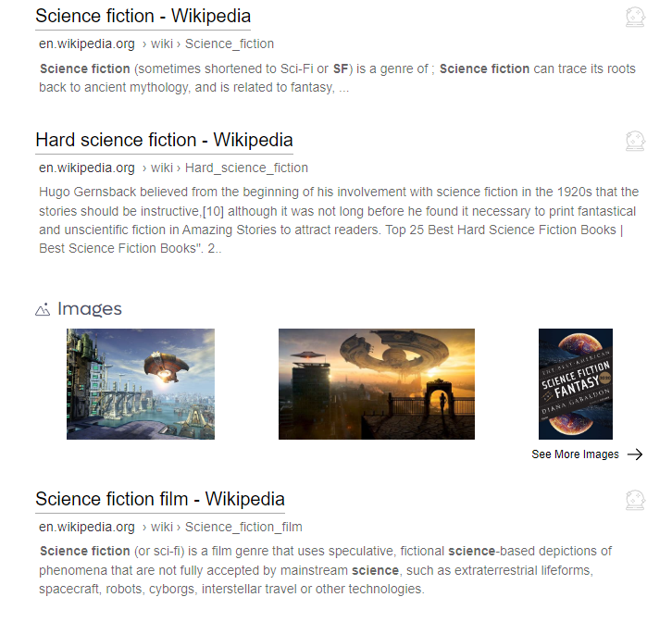Viewport: 672px width, 622px height.
Task: Click crystal ball icon beside Science fiction film result
Action: [635, 500]
